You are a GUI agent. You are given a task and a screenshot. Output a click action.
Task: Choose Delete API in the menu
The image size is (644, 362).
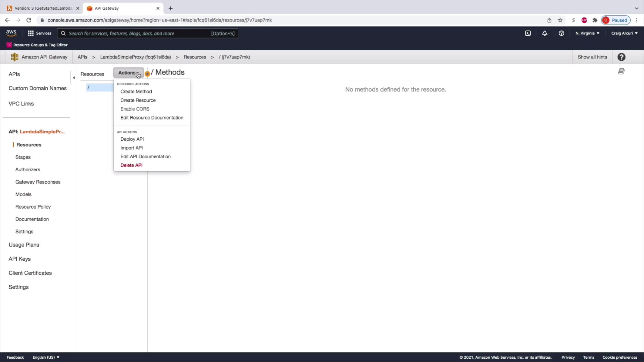click(x=131, y=165)
